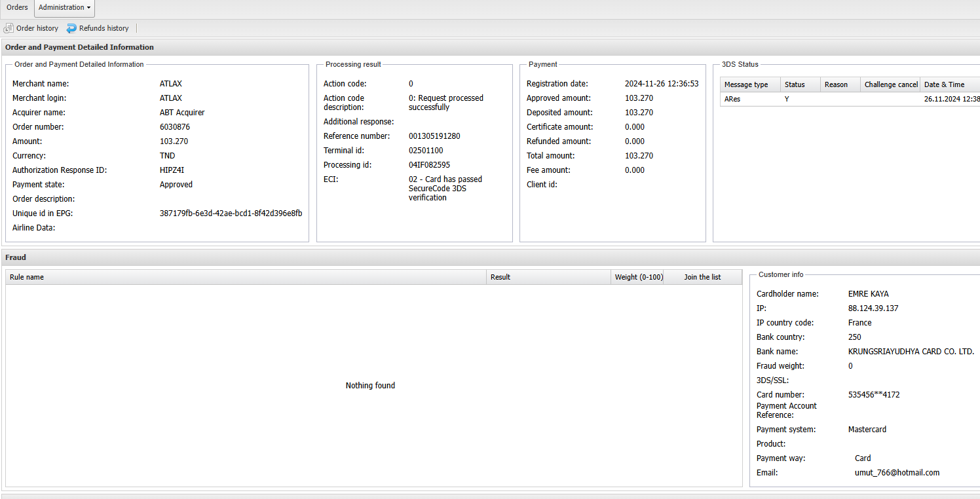Click the IP address 88.124.39.137
This screenshot has width=980, height=499.
coord(873,308)
